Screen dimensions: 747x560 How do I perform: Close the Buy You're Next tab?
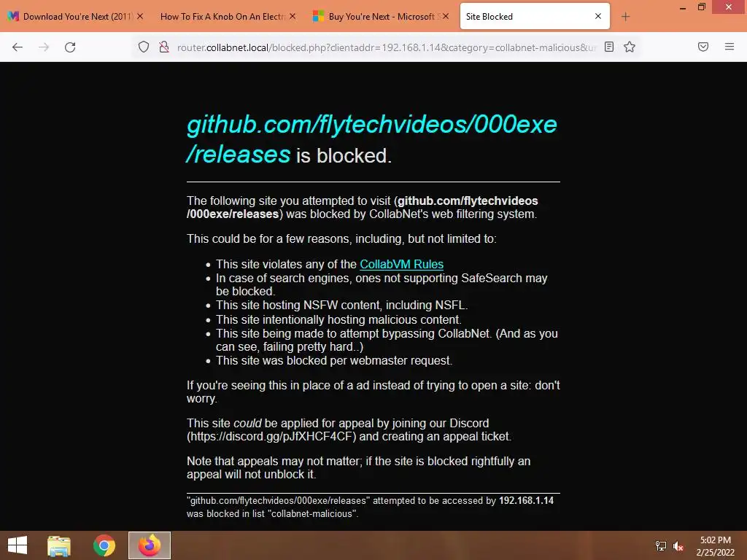[446, 16]
